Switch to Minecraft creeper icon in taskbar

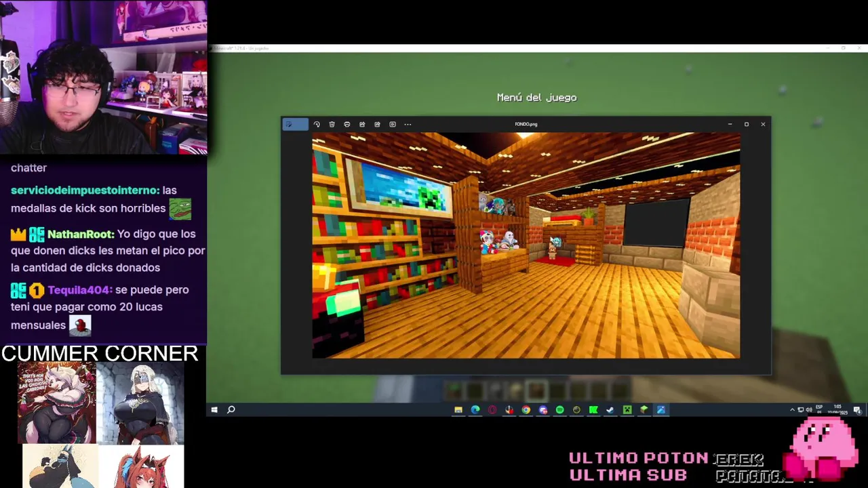click(627, 409)
